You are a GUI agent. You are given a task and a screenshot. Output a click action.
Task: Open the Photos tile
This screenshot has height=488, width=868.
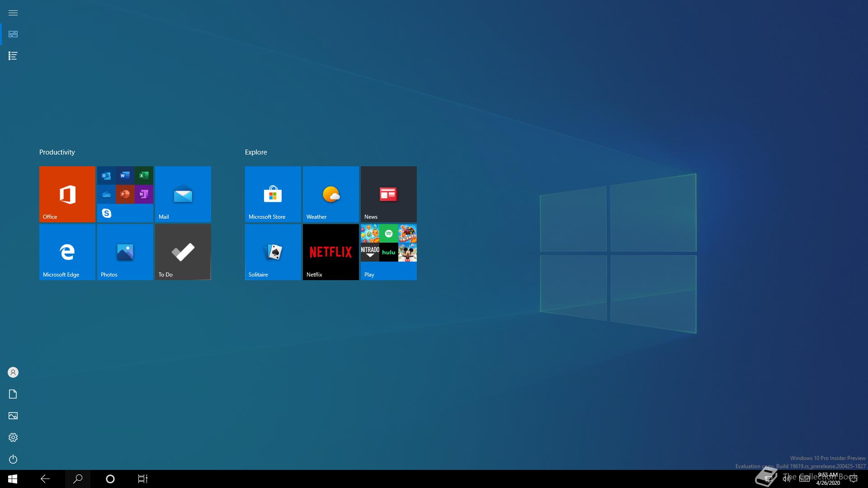[125, 252]
